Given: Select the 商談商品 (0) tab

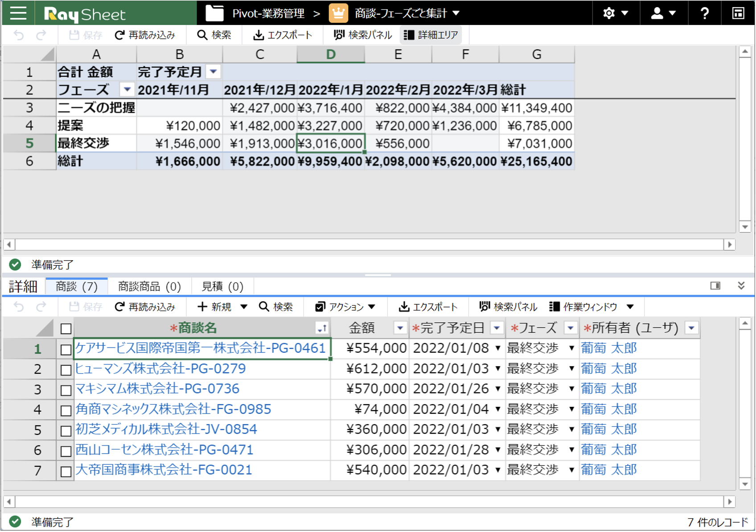Looking at the screenshot, I should tap(149, 286).
